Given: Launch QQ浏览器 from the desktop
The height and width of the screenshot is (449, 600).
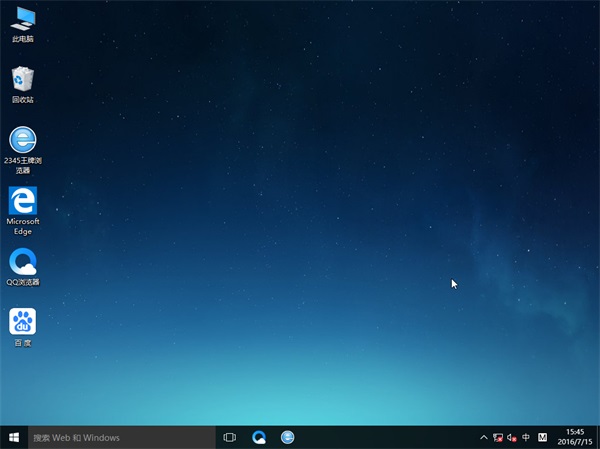Looking at the screenshot, I should [x=22, y=262].
